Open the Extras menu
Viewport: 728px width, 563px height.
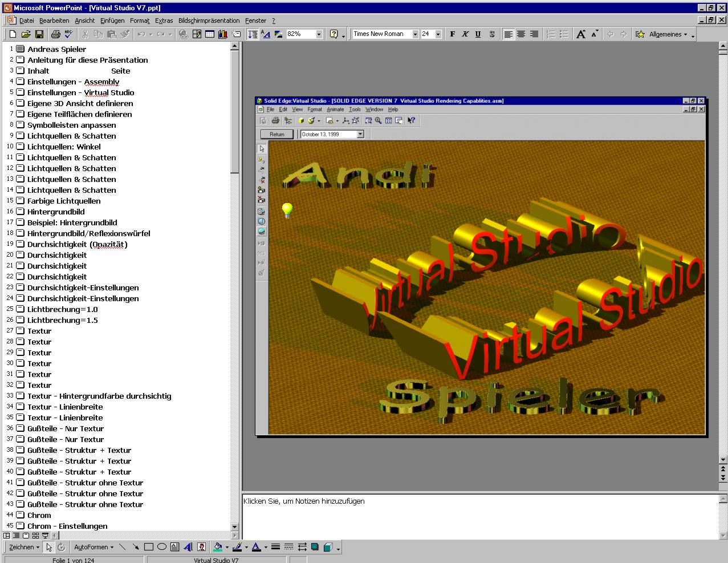[x=164, y=21]
